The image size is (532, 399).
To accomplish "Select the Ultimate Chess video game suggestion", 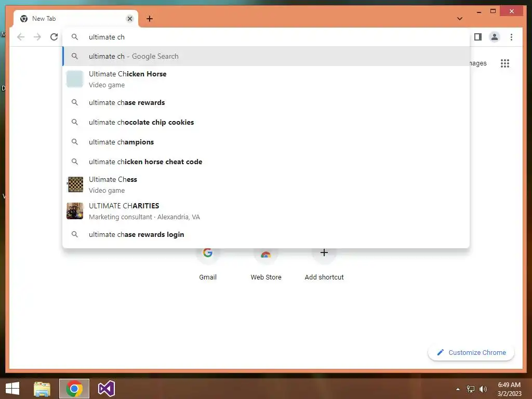I will 266,184.
